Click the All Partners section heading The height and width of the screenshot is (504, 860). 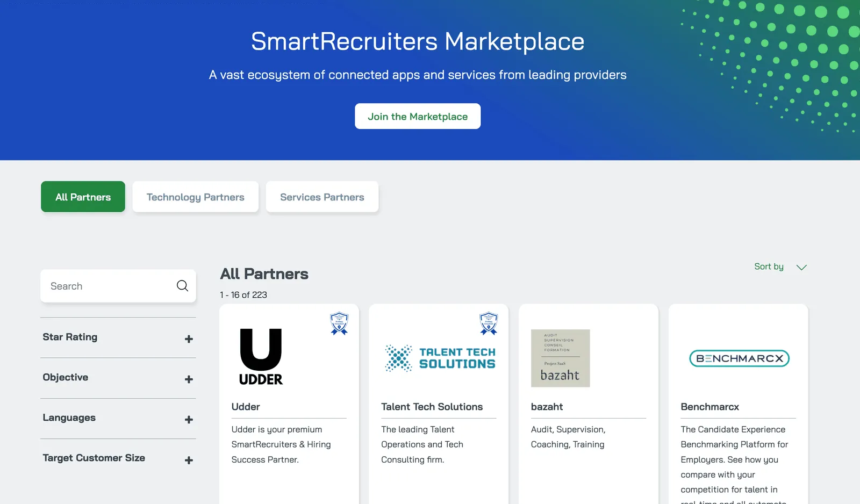tap(264, 274)
